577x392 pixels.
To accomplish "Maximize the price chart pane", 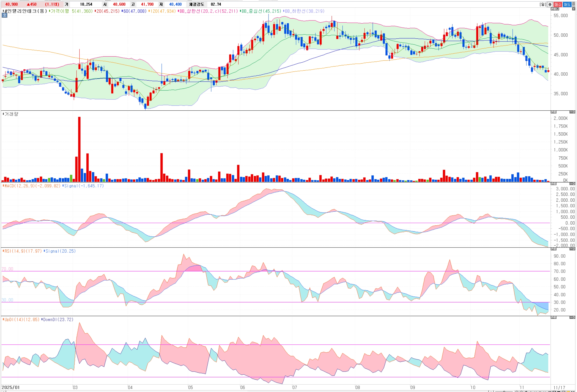I will (x=573, y=9).
